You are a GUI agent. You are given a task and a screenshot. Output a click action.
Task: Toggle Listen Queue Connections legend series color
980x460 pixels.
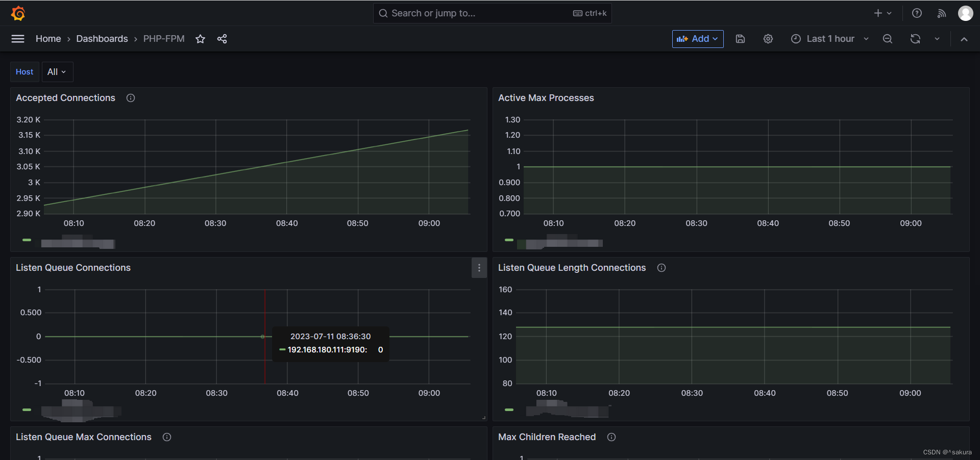(x=27, y=410)
